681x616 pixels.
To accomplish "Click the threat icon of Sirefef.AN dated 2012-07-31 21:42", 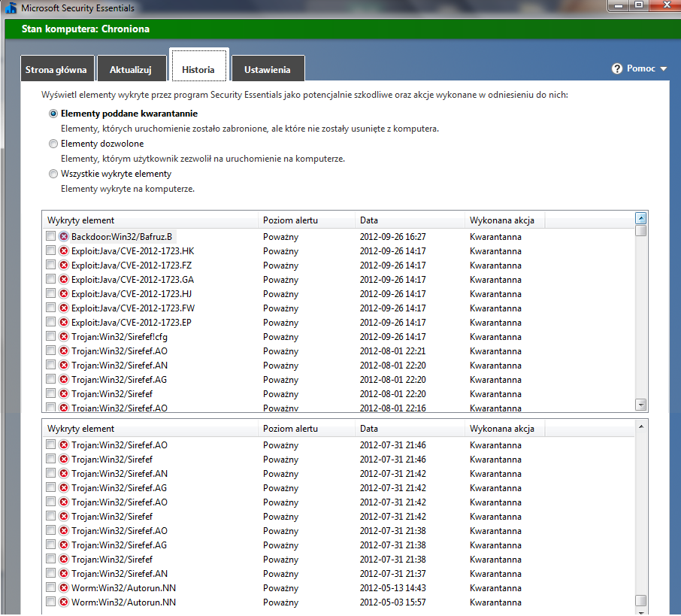I will (64, 473).
